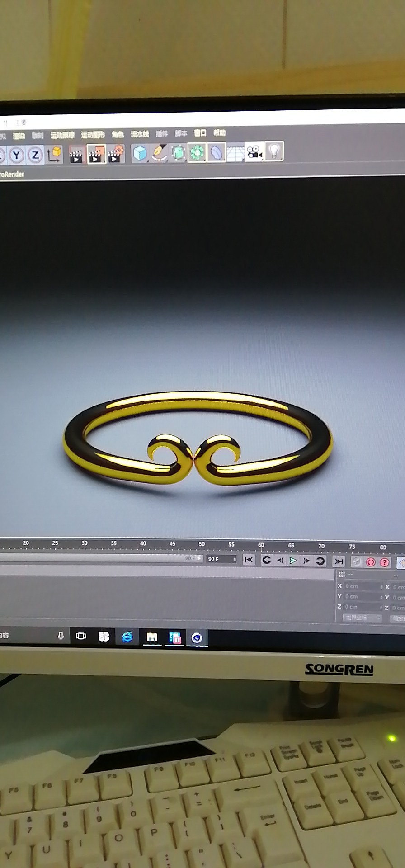The height and width of the screenshot is (868, 405).
Task: Click the 90 F field stepper arrows
Action: coord(235,560)
